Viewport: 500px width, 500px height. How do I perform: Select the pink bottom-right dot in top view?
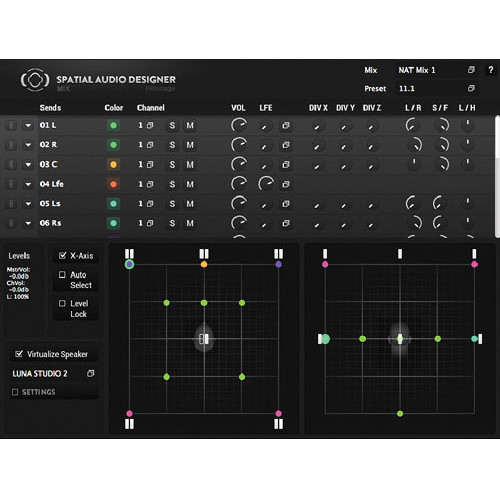click(x=279, y=414)
